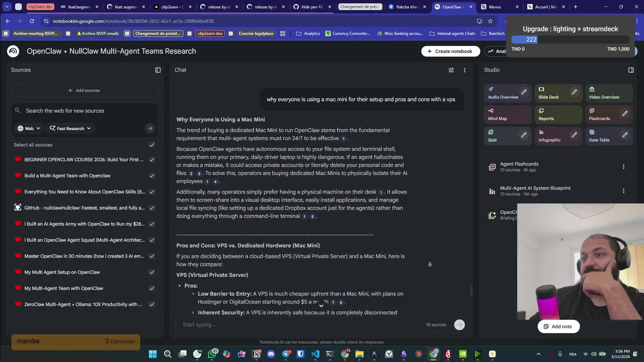Click the notebook title text

click(x=111, y=51)
